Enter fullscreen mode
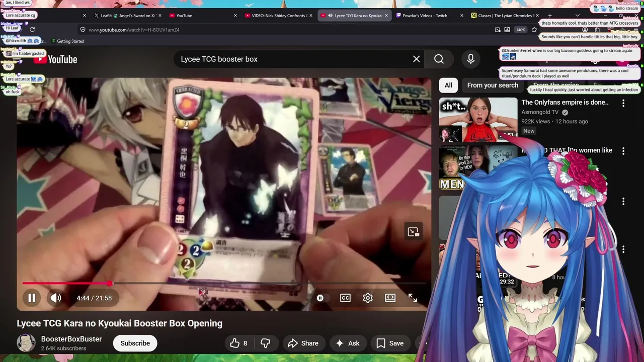Screen dimensions: 644x362 coord(413,298)
